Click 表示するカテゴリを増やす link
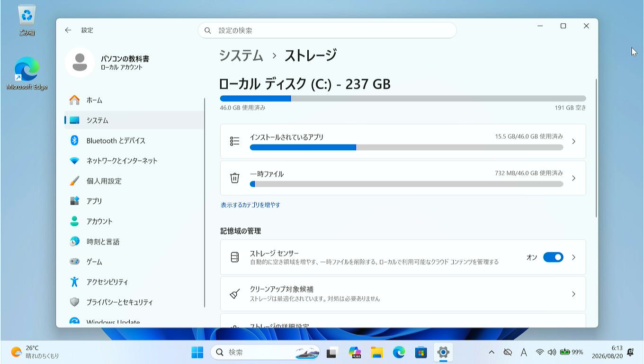 coord(250,205)
